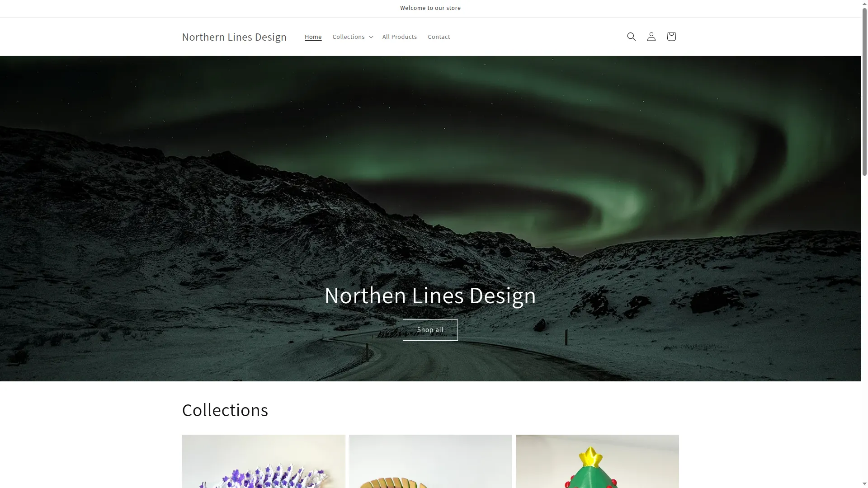Viewport: 868px width, 488px height.
Task: Click the page vertical scrollbar thumb
Action: [864, 91]
